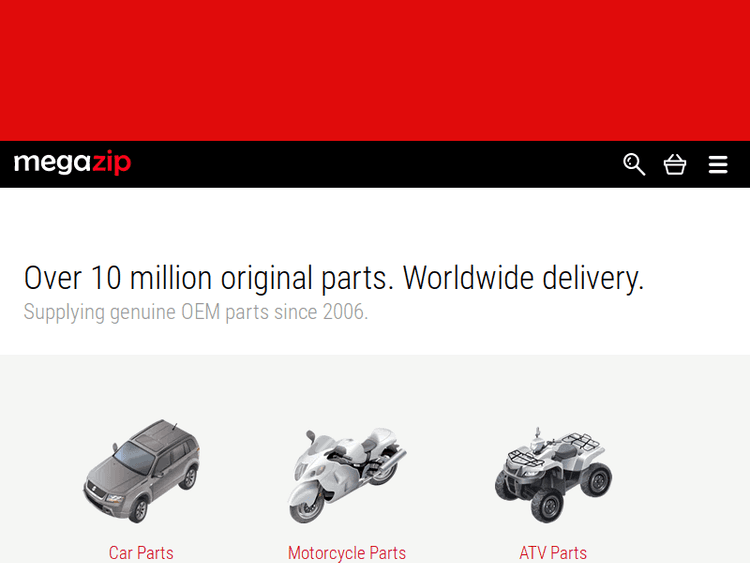Click the 'Worldwide delivery.' text in the headline
This screenshot has width=750, height=563.
[x=523, y=278]
